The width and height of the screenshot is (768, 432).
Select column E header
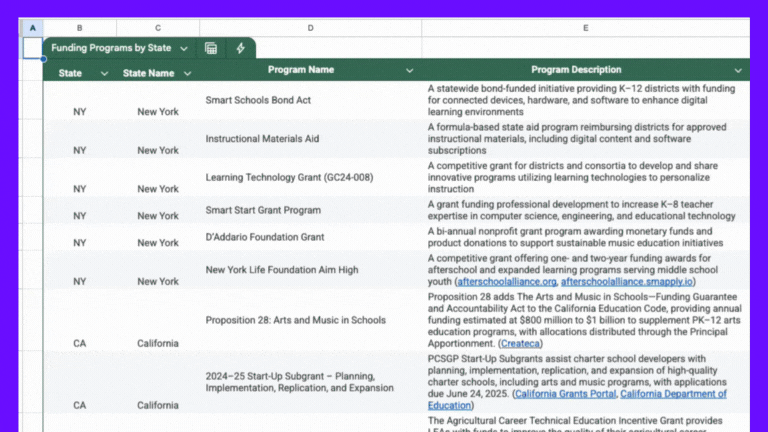click(x=585, y=28)
